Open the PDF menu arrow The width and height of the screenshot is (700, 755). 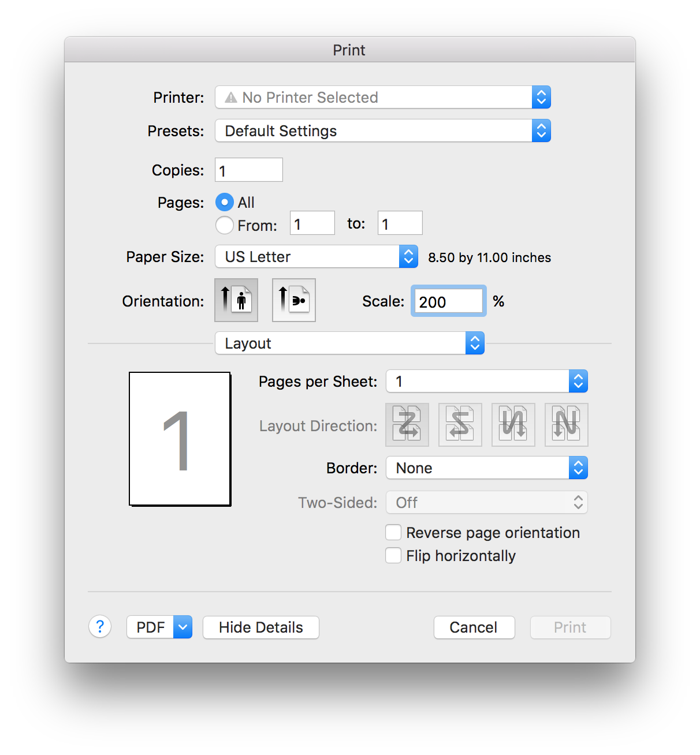click(183, 627)
